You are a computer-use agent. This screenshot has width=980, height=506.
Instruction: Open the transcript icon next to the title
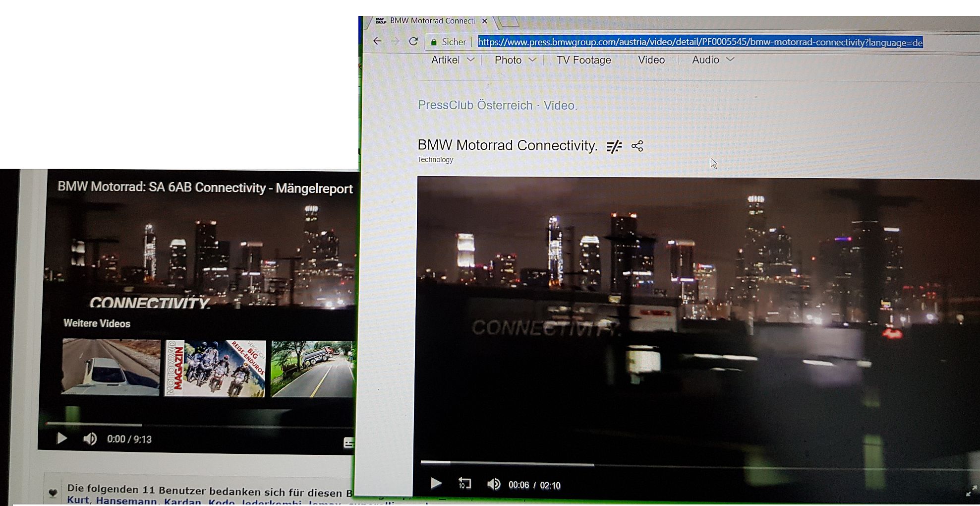pyautogui.click(x=614, y=146)
